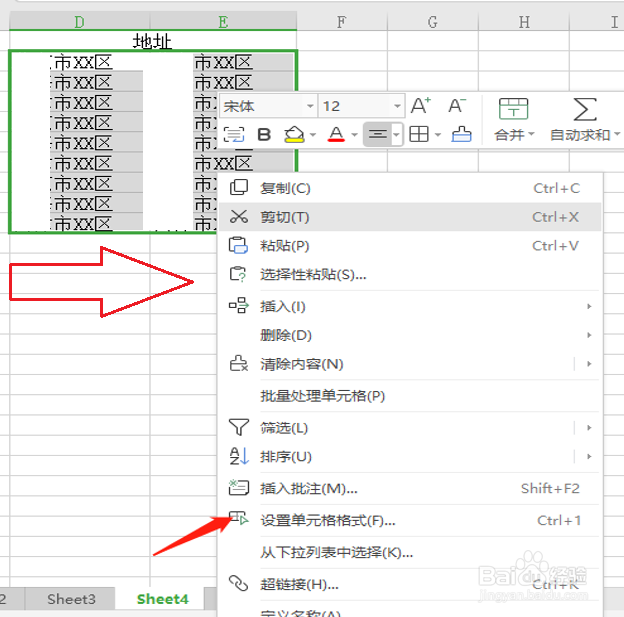Expand the alignment dropdown arrow
Screen dimensions: 624x617
[397, 135]
